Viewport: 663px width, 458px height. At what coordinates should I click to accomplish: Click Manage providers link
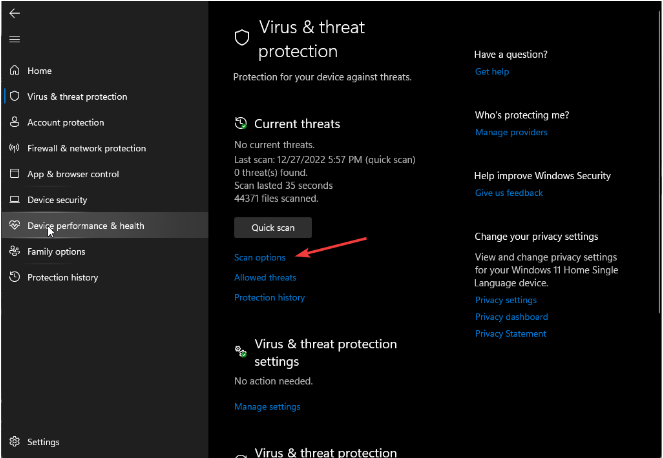point(511,133)
